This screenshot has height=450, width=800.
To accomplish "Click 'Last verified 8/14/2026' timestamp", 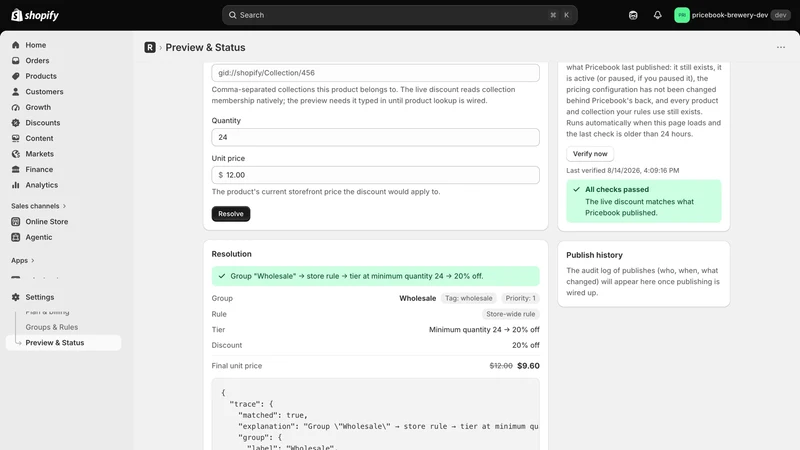I will pos(622,170).
